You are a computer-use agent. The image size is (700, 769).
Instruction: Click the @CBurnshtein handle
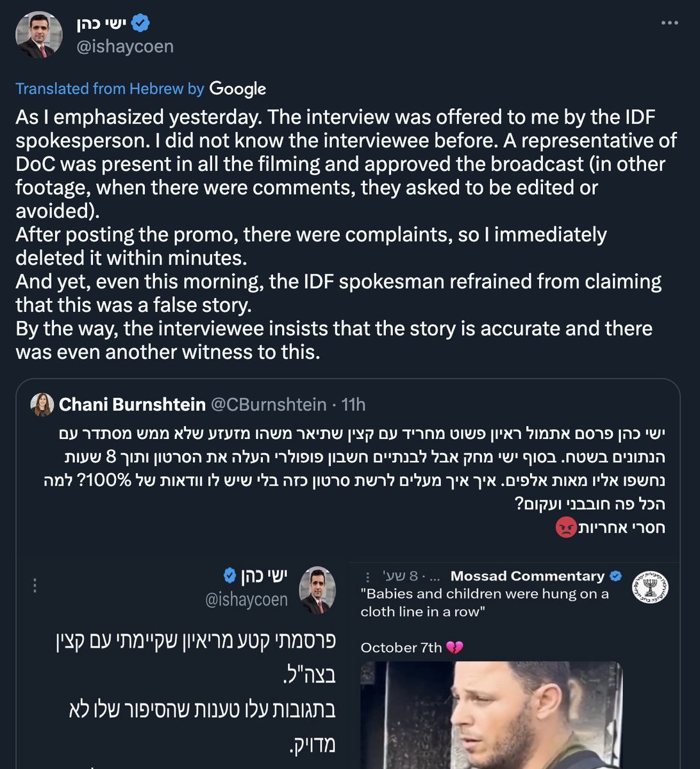pyautogui.click(x=269, y=404)
